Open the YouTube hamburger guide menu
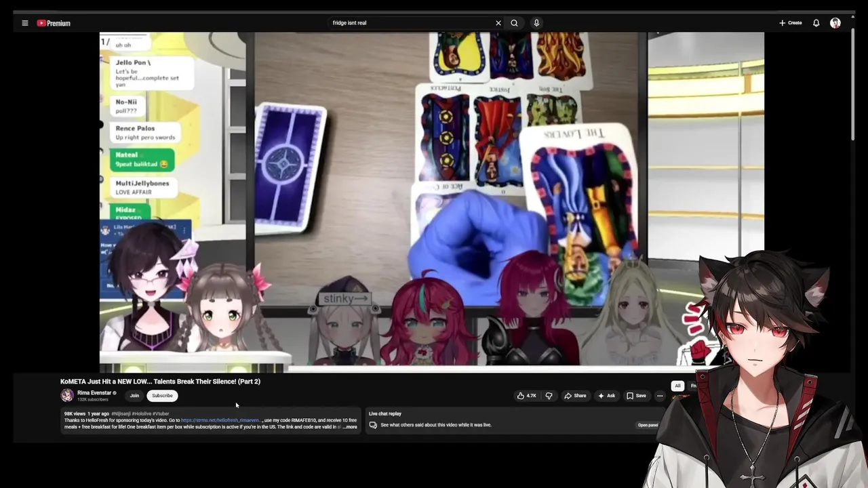Viewport: 868px width, 488px height. click(x=25, y=23)
